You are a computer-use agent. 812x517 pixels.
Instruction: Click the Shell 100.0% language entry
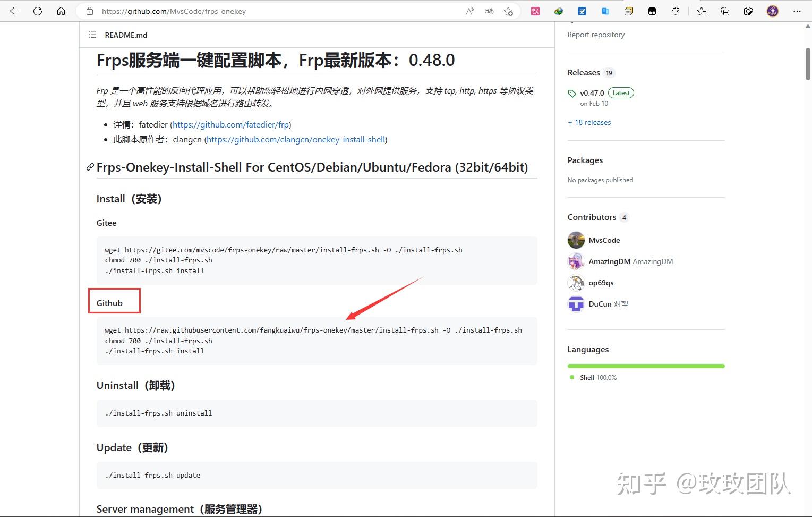(x=593, y=378)
